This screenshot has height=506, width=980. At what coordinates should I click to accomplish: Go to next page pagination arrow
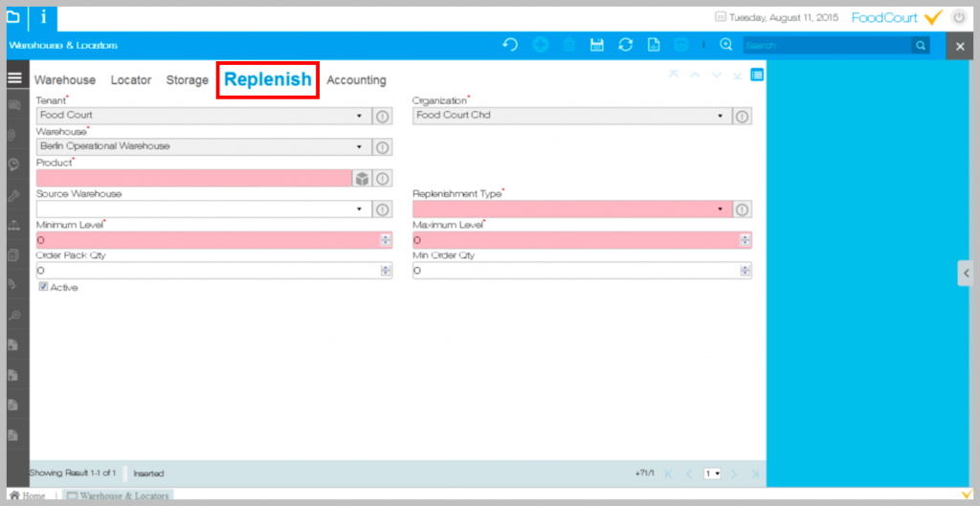point(734,473)
